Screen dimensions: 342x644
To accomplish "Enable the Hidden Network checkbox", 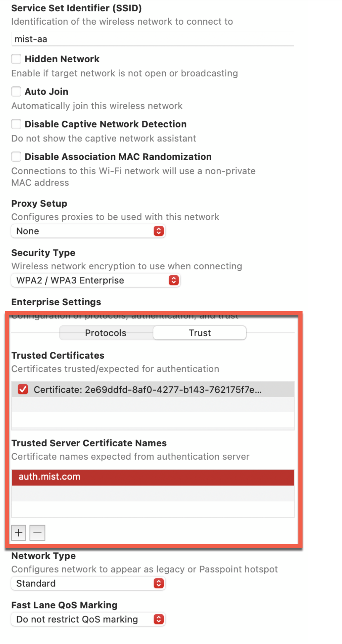I will [x=16, y=59].
